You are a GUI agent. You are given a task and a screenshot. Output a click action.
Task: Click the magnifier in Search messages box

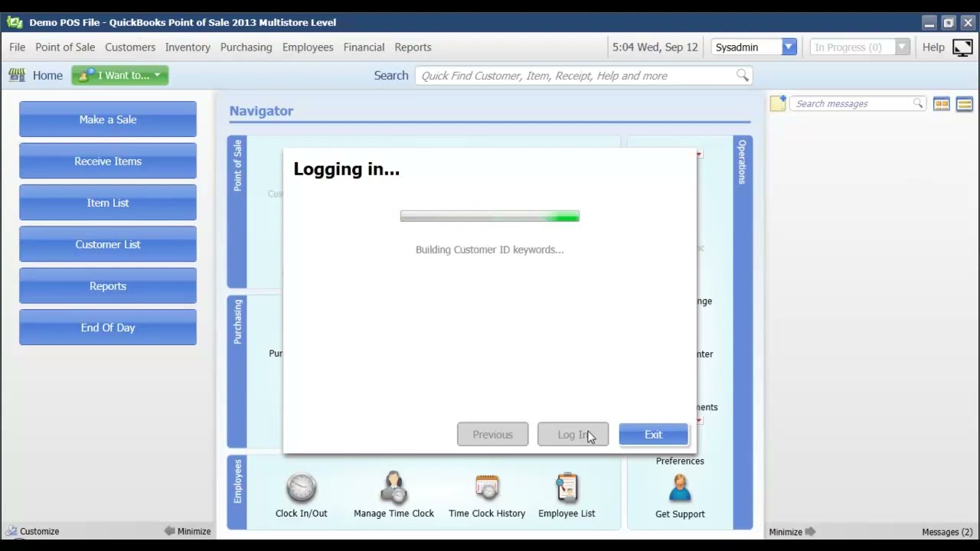tap(918, 103)
